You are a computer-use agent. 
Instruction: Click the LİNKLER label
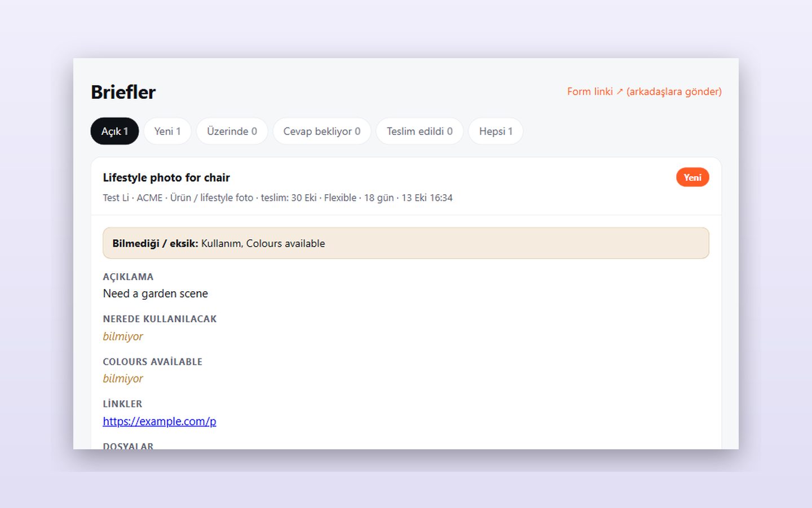pyautogui.click(x=122, y=404)
